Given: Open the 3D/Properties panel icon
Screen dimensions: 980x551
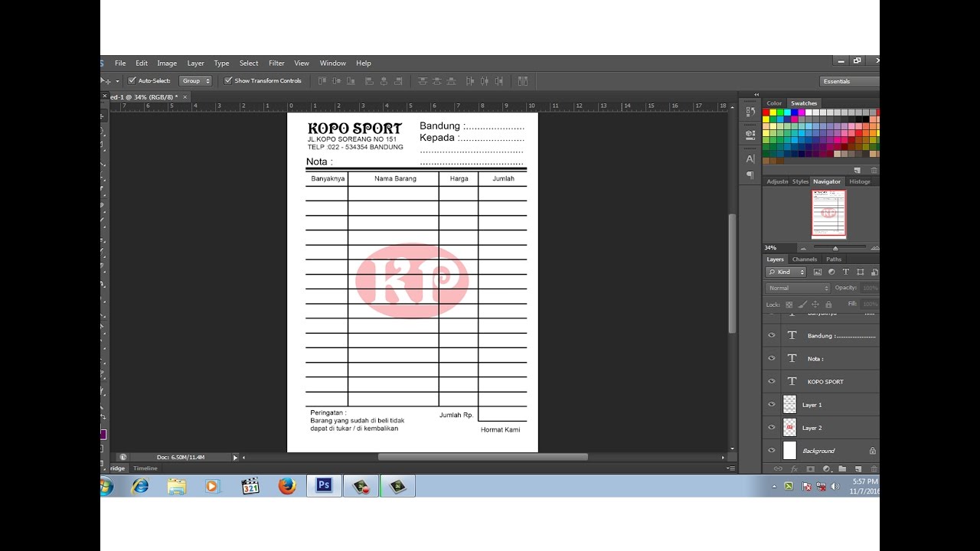Looking at the screenshot, I should tap(750, 134).
